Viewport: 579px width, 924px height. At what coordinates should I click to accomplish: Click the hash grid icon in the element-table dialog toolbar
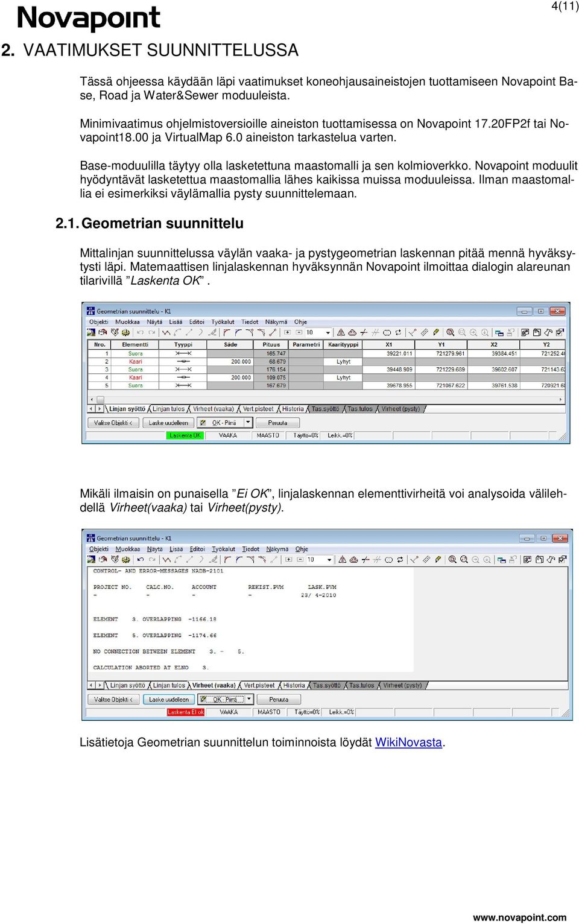pyautogui.click(x=375, y=332)
